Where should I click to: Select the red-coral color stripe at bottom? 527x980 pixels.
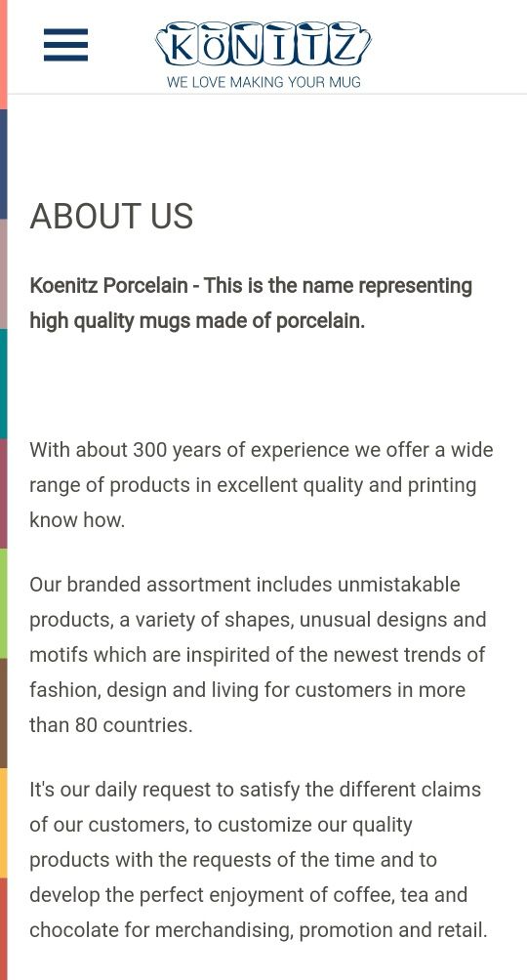point(3,928)
